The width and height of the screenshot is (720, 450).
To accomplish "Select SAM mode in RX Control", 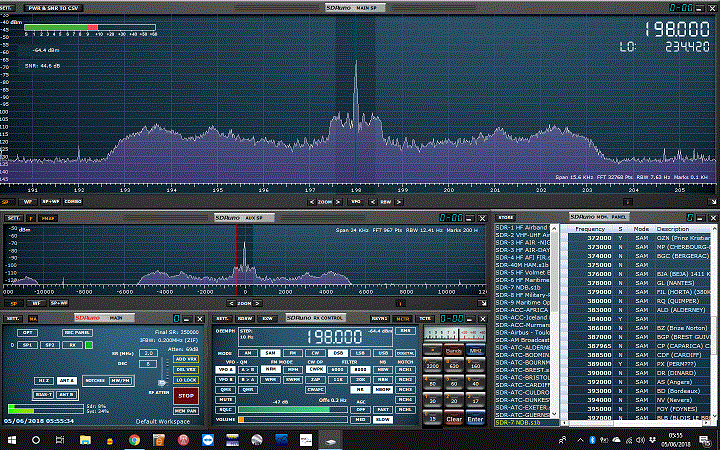I will coord(270,353).
